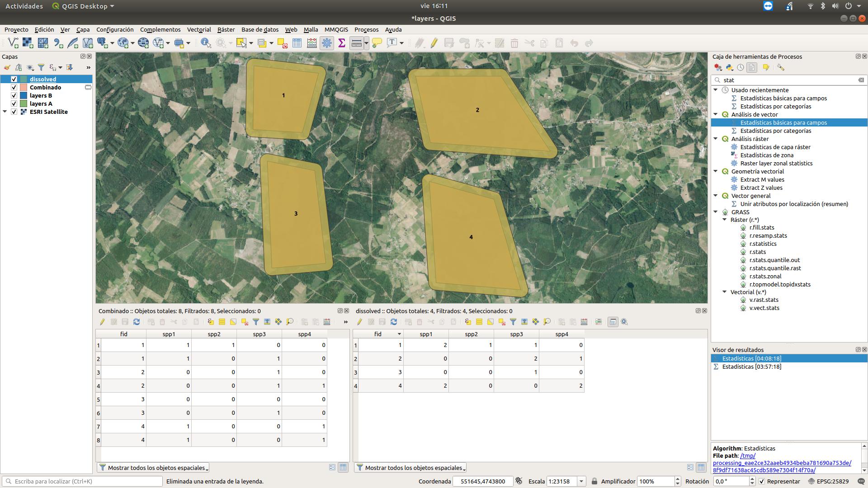Collapse the Vectorial (v.*) subgroup
This screenshot has width=868, height=488.
tap(725, 292)
